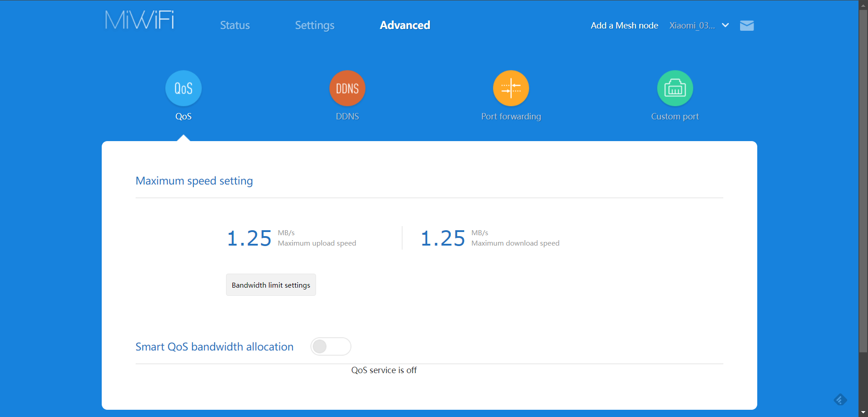Select the Advanced tab
868x417 pixels.
pos(405,25)
